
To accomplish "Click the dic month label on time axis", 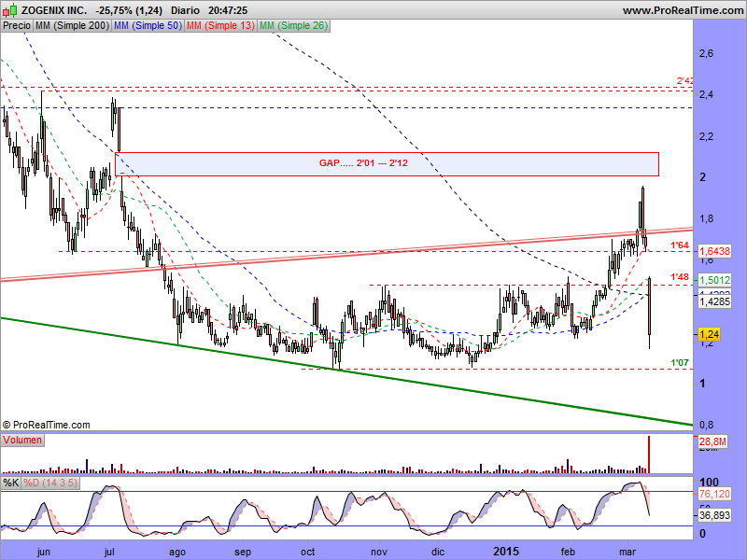I will [x=437, y=552].
